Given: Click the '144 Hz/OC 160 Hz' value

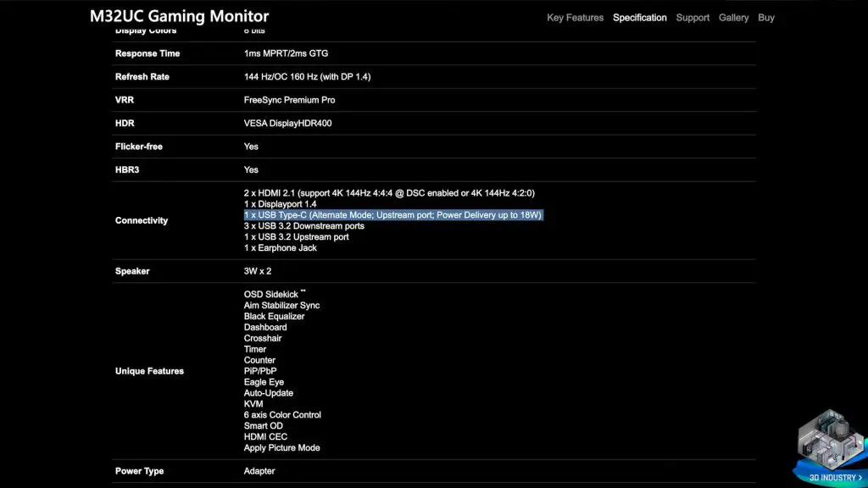Looking at the screenshot, I should (307, 77).
